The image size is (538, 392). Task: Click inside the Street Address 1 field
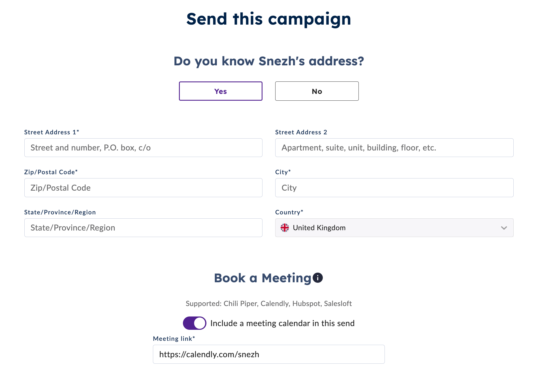point(143,148)
